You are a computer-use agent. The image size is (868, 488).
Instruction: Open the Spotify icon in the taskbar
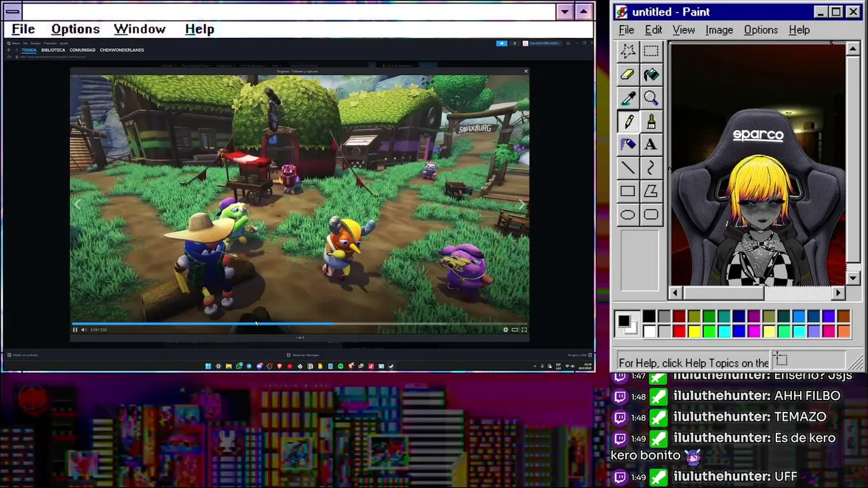(340, 366)
